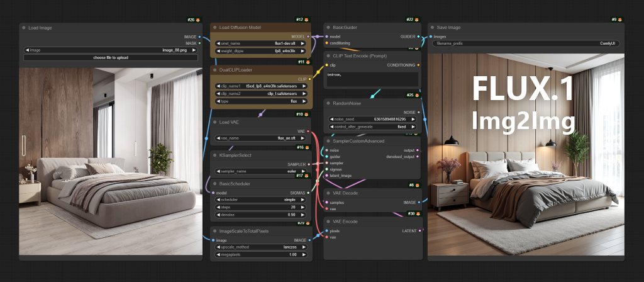Open the weight_dtype combo box
The width and height of the screenshot is (644, 282).
click(260, 51)
